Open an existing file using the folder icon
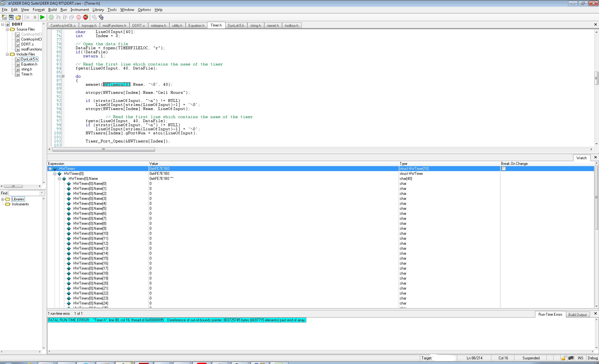Image resolution: width=599 pixels, height=364 pixels. click(18, 17)
